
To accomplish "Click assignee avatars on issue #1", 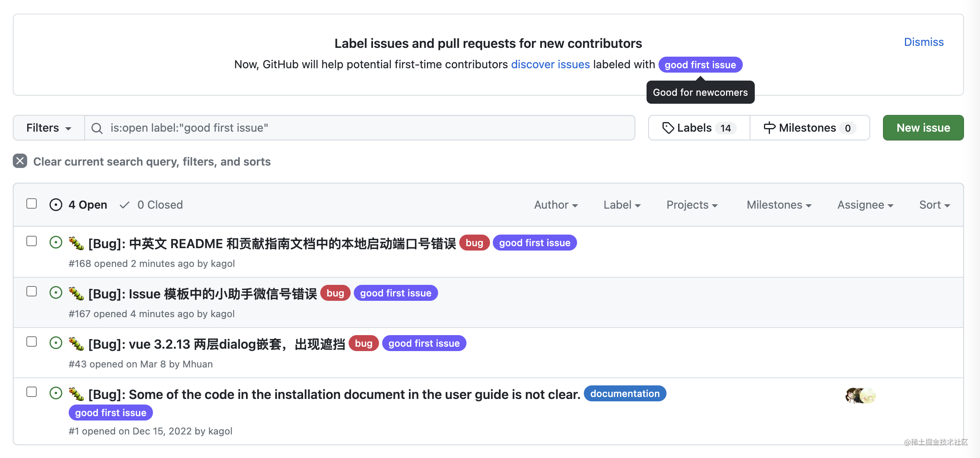I will [x=860, y=395].
